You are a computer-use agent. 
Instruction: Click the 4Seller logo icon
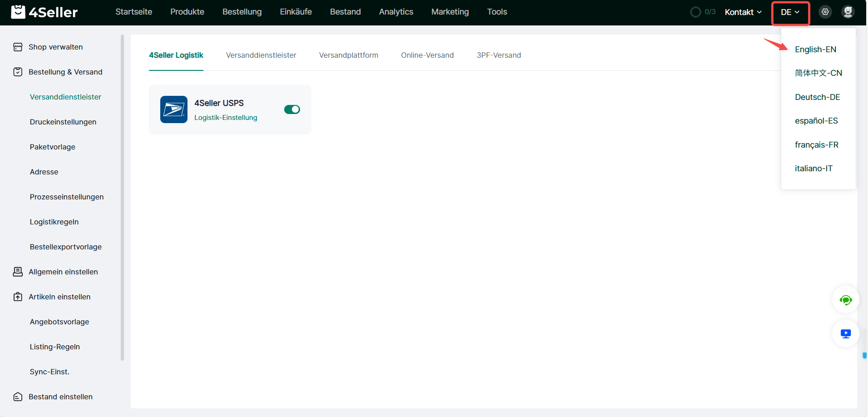(18, 12)
